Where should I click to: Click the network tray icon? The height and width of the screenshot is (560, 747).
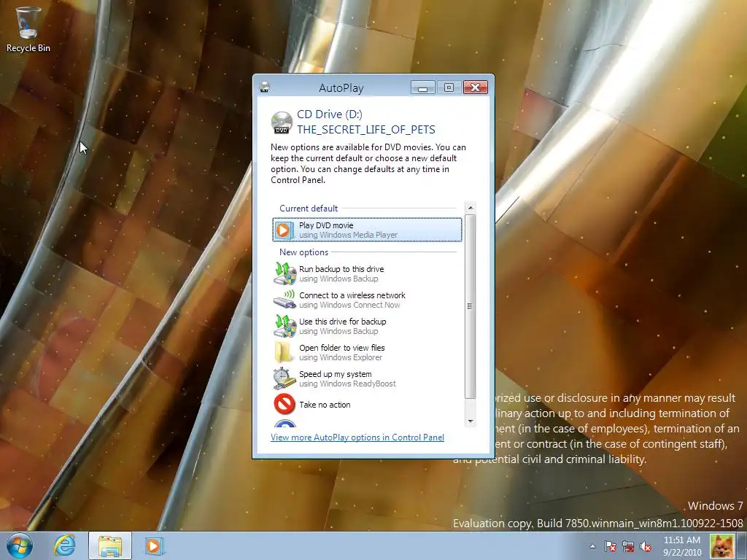628,546
